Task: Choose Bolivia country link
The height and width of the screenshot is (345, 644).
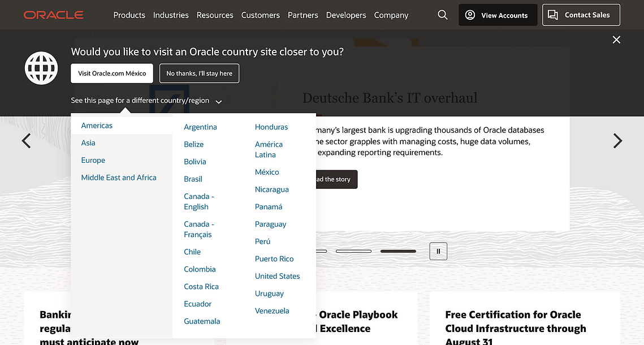Action: click(195, 162)
